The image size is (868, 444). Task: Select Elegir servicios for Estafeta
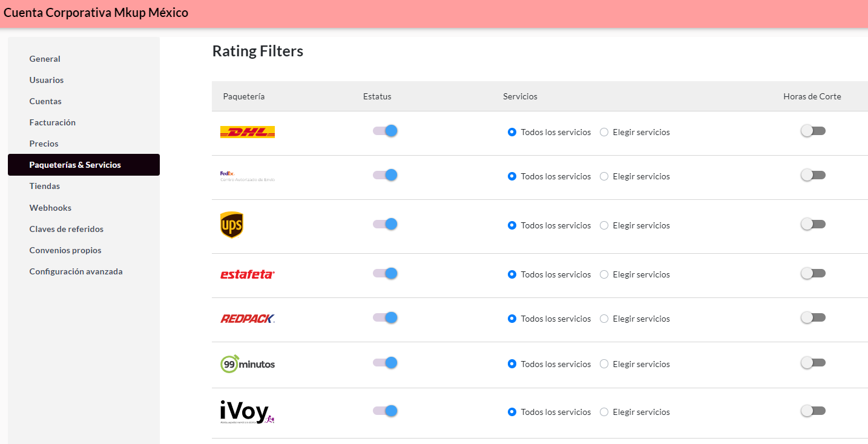pyautogui.click(x=635, y=274)
